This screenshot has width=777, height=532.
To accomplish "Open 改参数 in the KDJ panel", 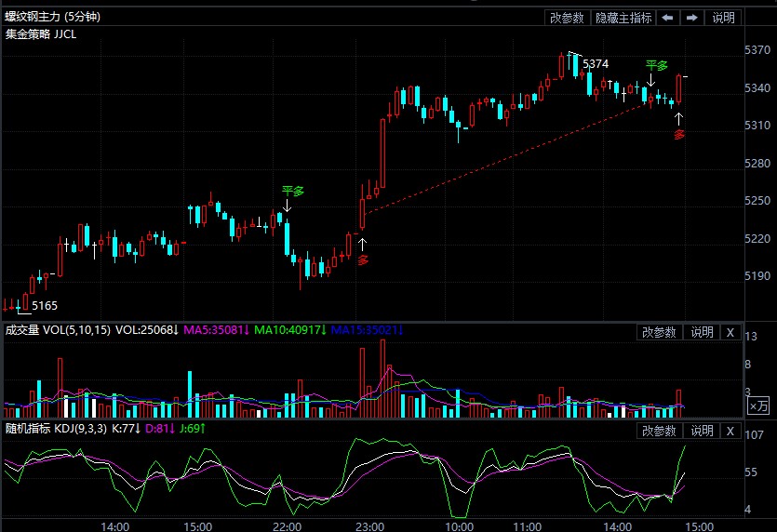I will tap(659, 431).
